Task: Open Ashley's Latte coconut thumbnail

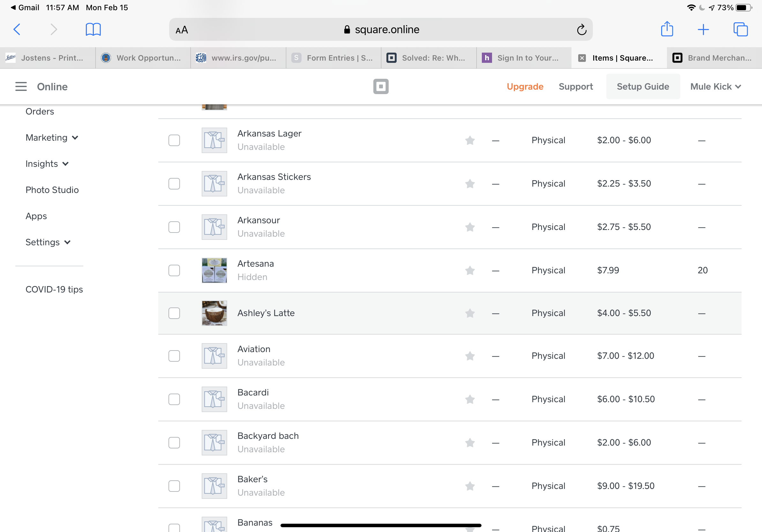Action: click(x=214, y=313)
